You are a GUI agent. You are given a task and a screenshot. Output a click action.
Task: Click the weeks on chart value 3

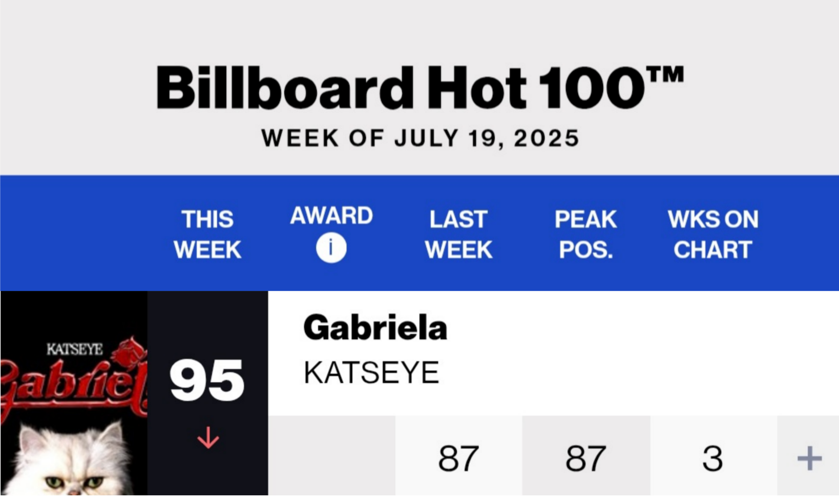[x=713, y=458]
